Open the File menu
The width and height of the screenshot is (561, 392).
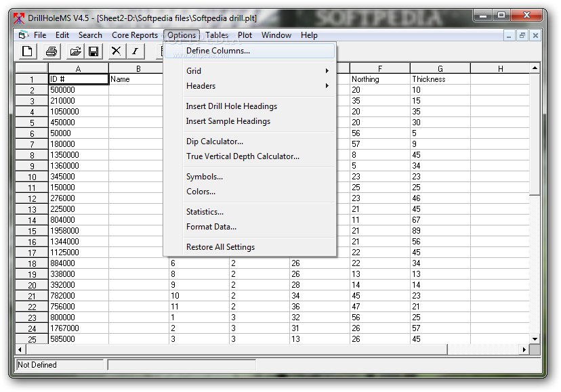pyautogui.click(x=40, y=35)
